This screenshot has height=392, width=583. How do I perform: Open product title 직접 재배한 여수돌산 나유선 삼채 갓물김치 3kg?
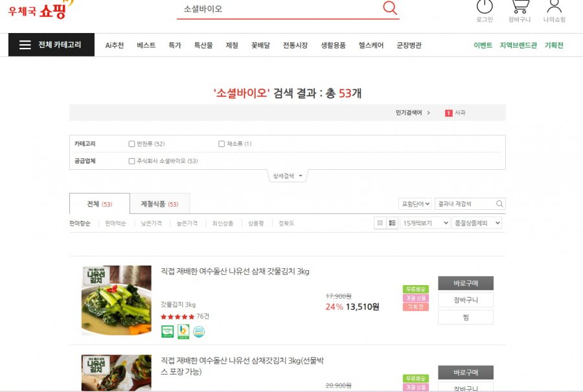(x=235, y=271)
